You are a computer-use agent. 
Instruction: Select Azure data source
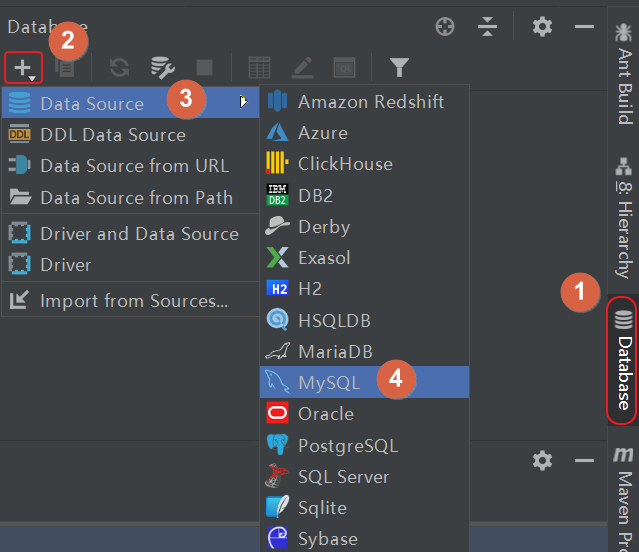365,133
